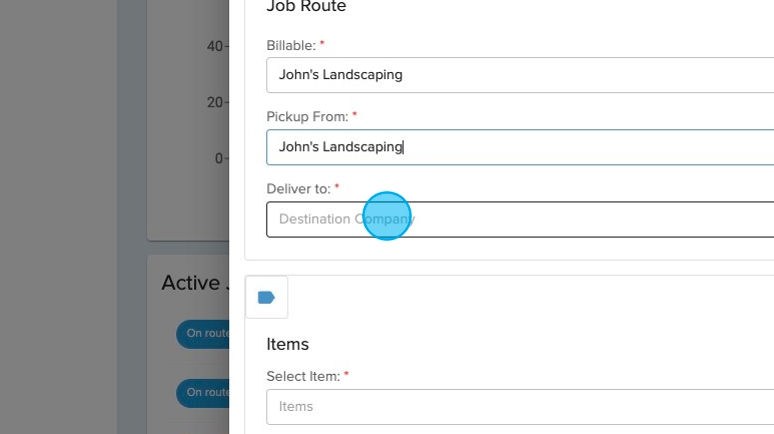Click the Pickup From field label
This screenshot has width=774, height=434.
pyautogui.click(x=307, y=117)
